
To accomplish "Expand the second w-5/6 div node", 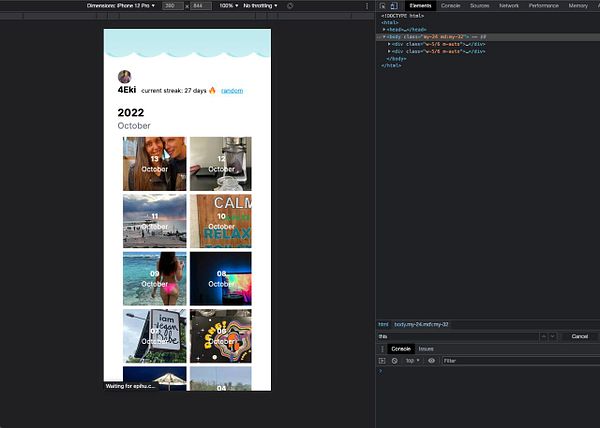I will click(x=389, y=51).
